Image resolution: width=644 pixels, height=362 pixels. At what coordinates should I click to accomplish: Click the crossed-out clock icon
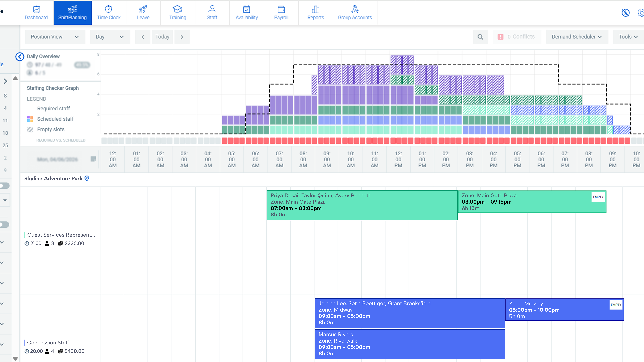[625, 12]
